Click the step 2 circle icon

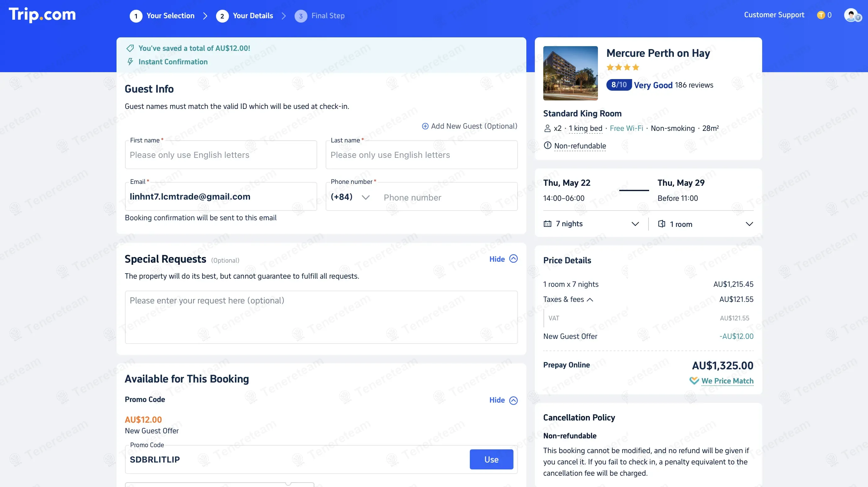[x=222, y=16]
